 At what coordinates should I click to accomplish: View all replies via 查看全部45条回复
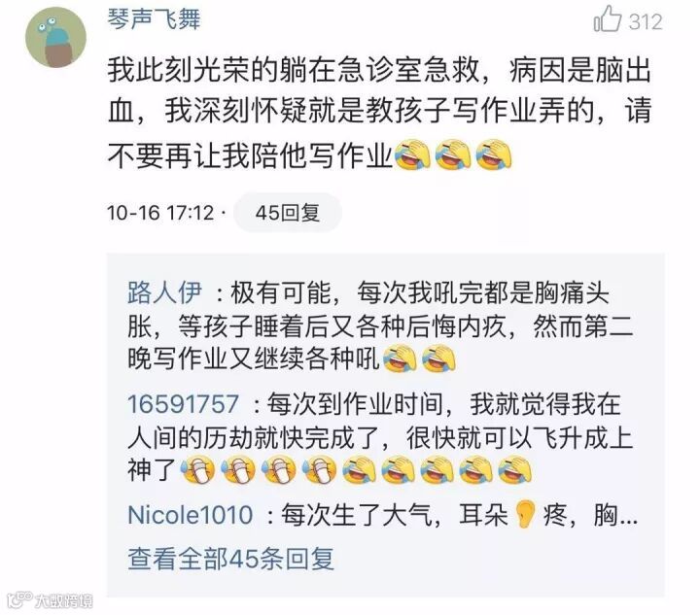[230, 558]
